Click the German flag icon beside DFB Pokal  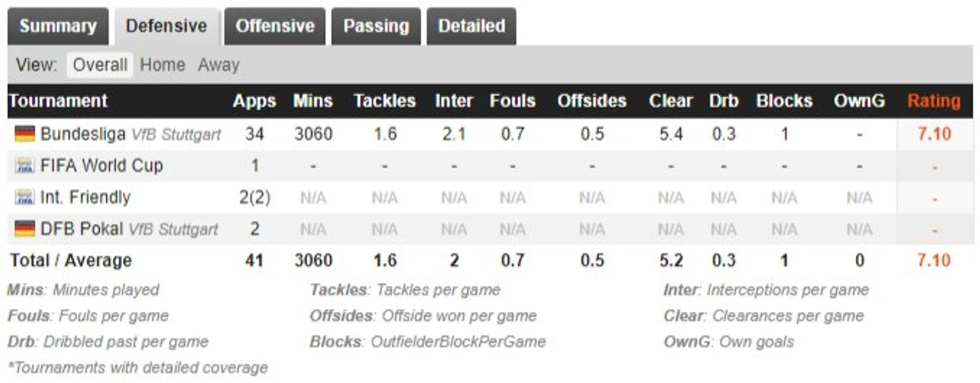[24, 229]
